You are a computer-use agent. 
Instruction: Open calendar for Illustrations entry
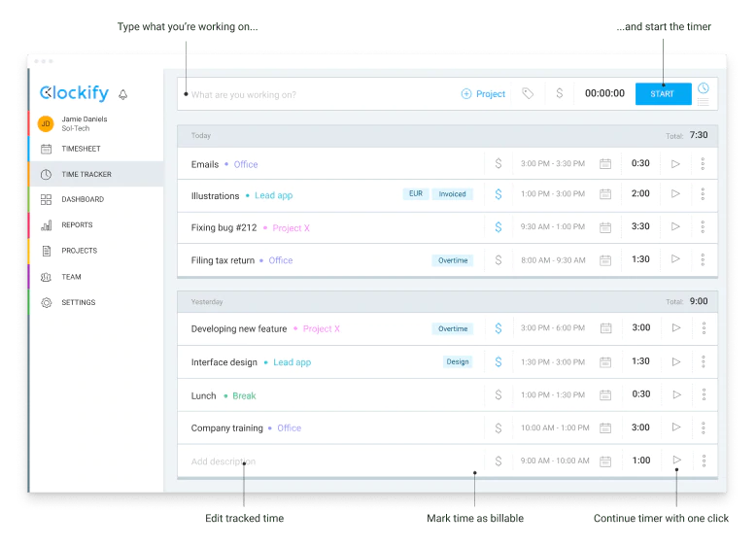tap(605, 194)
